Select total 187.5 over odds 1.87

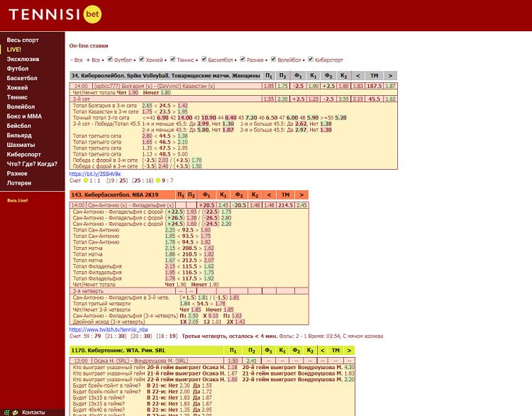click(x=391, y=86)
